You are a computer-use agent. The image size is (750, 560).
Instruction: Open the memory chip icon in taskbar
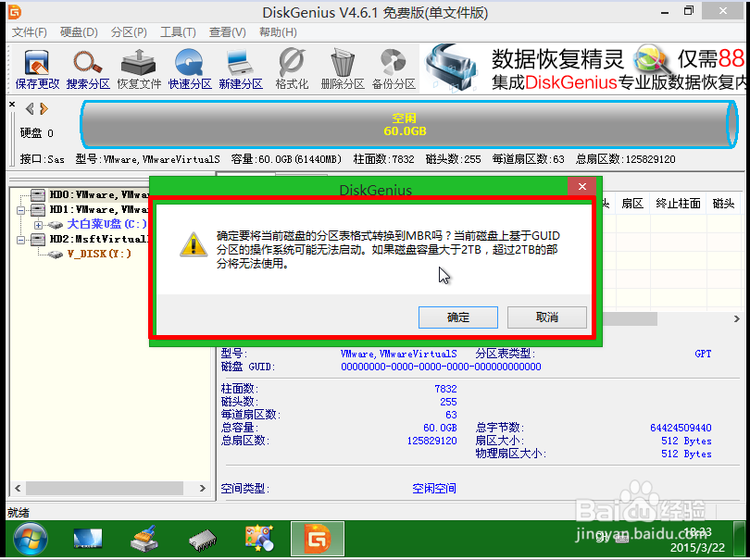pyautogui.click(x=203, y=540)
